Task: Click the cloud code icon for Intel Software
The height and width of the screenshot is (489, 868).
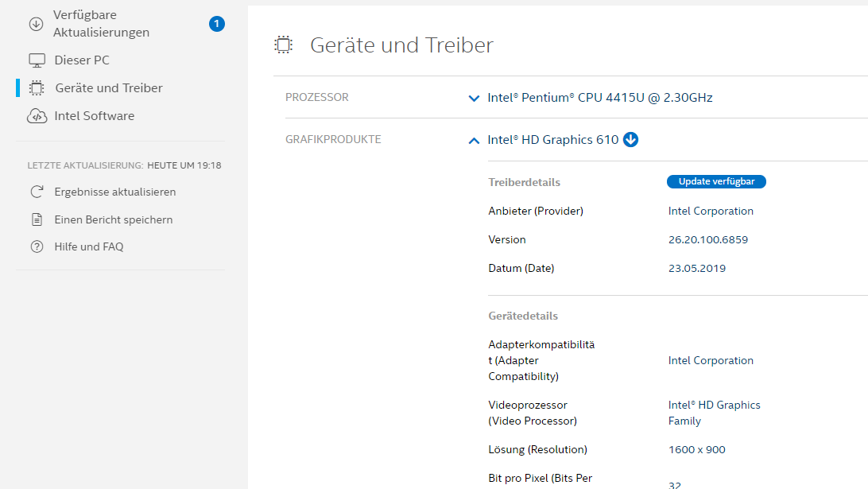Action: coord(37,116)
